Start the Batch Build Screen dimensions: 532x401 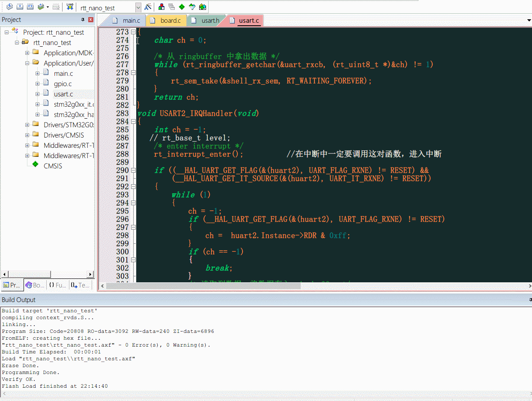pyautogui.click(x=40, y=7)
